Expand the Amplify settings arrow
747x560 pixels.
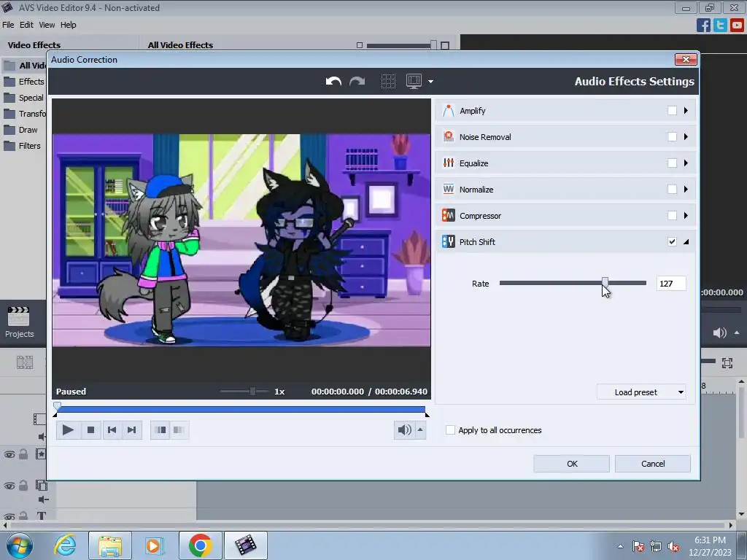pos(686,111)
